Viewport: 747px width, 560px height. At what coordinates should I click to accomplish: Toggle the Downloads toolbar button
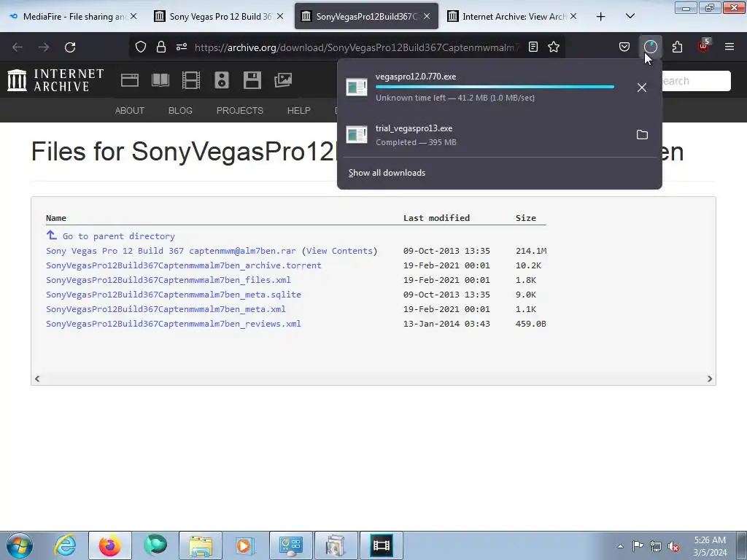coord(650,47)
